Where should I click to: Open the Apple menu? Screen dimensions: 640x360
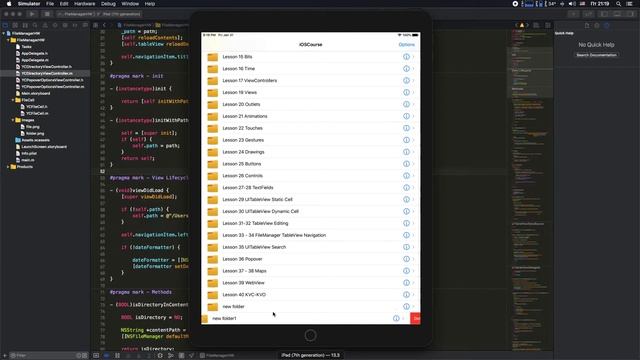(x=9, y=4)
